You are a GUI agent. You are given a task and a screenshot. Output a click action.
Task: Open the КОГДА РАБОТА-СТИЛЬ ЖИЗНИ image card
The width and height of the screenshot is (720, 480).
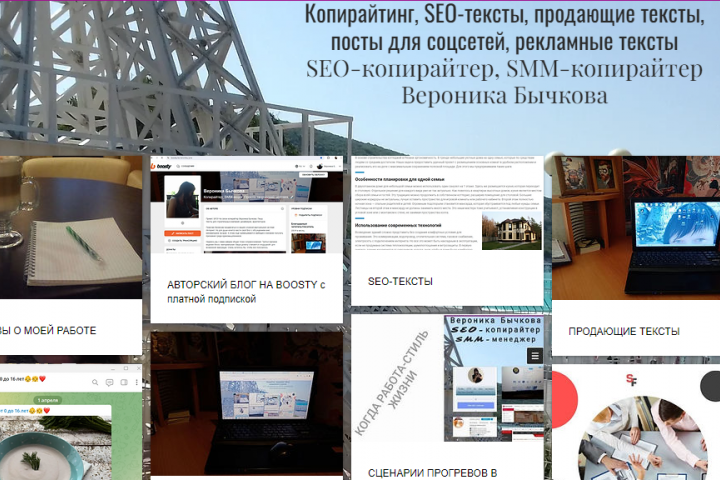coord(447,378)
